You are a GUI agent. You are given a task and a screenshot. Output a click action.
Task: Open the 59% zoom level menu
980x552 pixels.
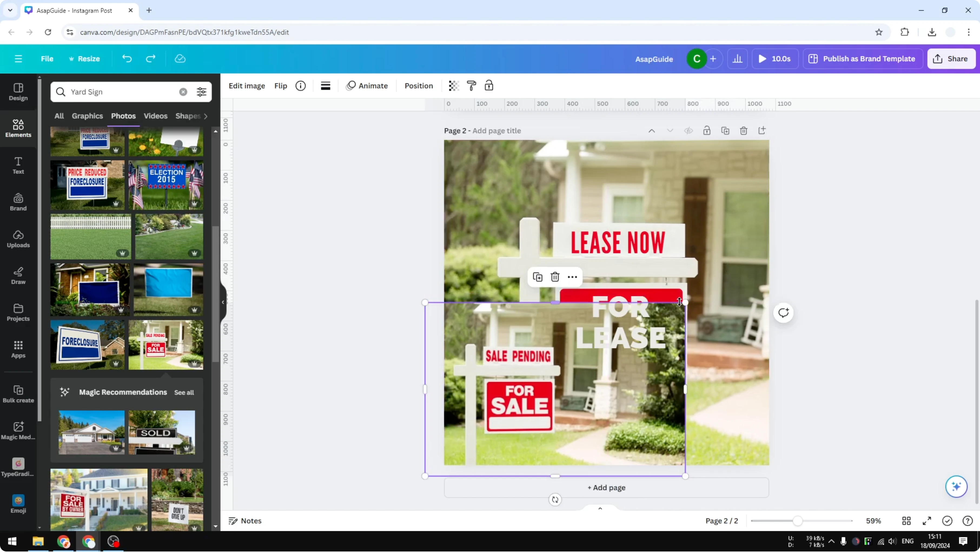873,521
